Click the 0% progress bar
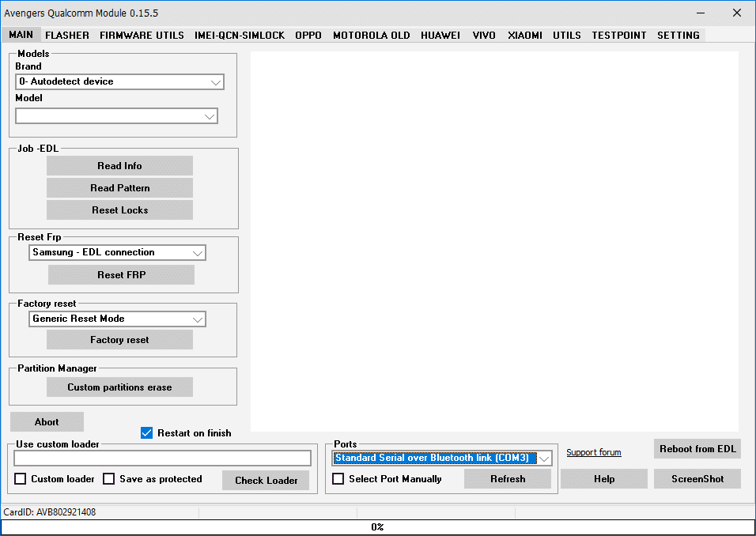Viewport: 756px width, 536px height. tap(377, 527)
